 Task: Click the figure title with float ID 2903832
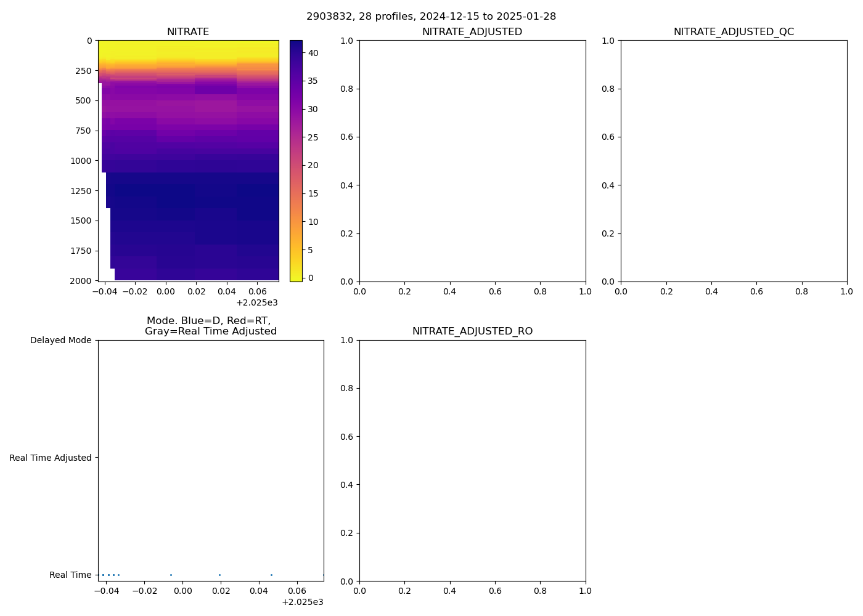pos(431,16)
